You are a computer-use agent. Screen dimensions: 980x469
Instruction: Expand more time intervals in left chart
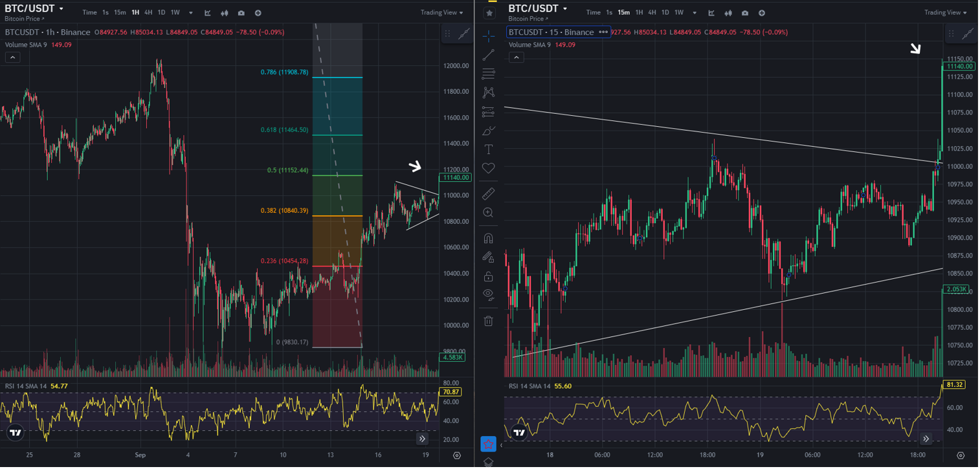pyautogui.click(x=192, y=13)
